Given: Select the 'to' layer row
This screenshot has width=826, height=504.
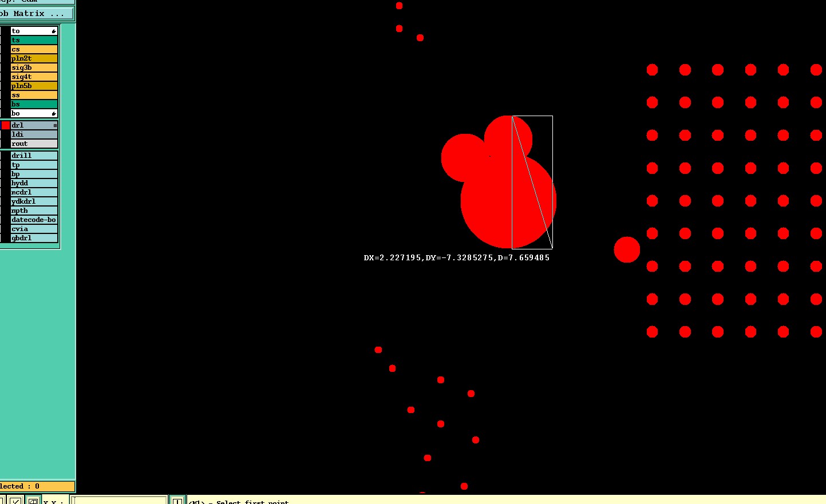Looking at the screenshot, I should tap(34, 31).
